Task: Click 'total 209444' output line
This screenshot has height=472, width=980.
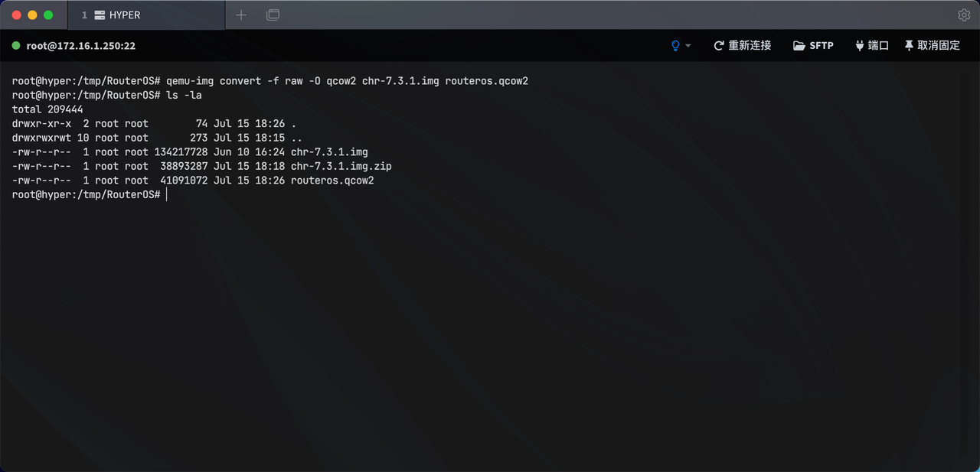Action: coord(47,109)
